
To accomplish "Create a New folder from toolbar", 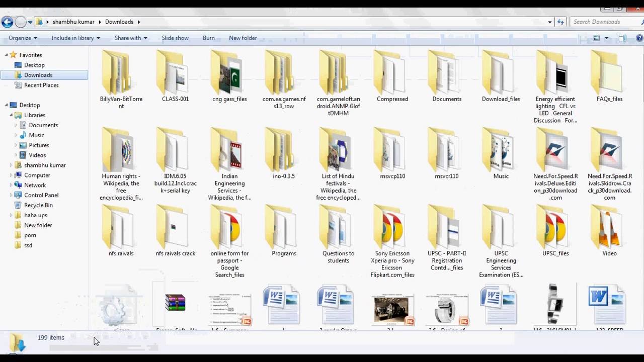I will [243, 38].
